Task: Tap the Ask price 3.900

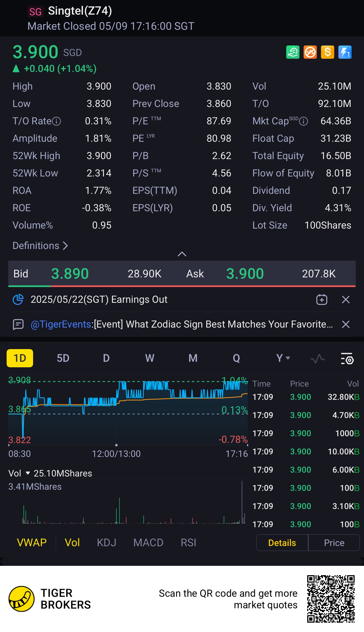Action: [245, 274]
